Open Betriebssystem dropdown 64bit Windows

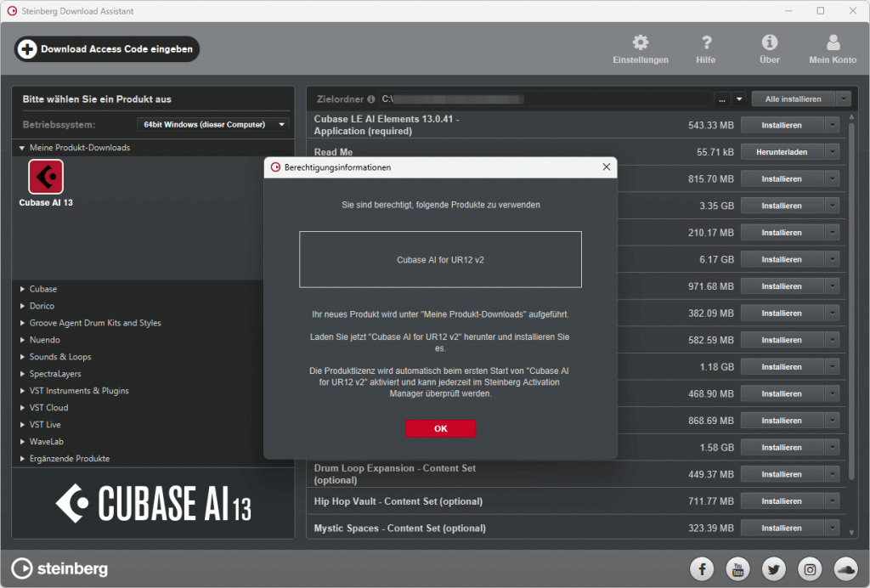[213, 124]
